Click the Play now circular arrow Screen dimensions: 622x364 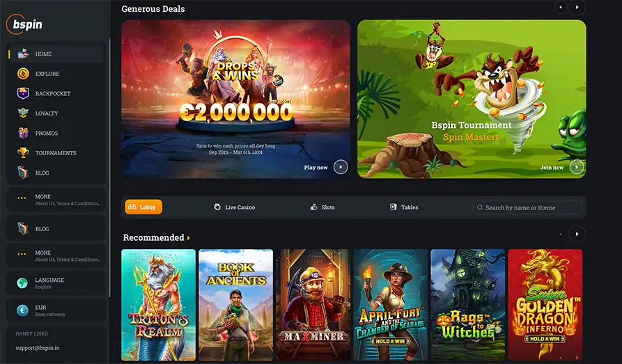tap(341, 167)
